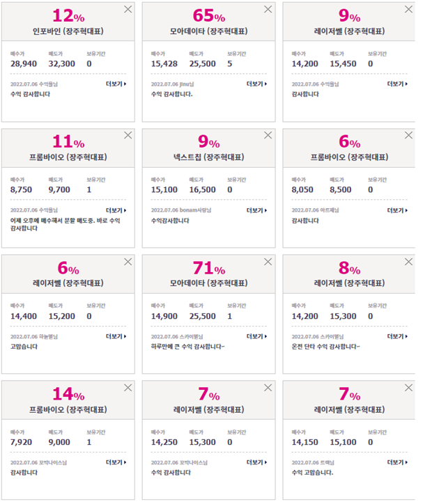The height and width of the screenshot is (504, 423).
Task: Click the 12% 인포바인 header
Action: [x=68, y=22]
